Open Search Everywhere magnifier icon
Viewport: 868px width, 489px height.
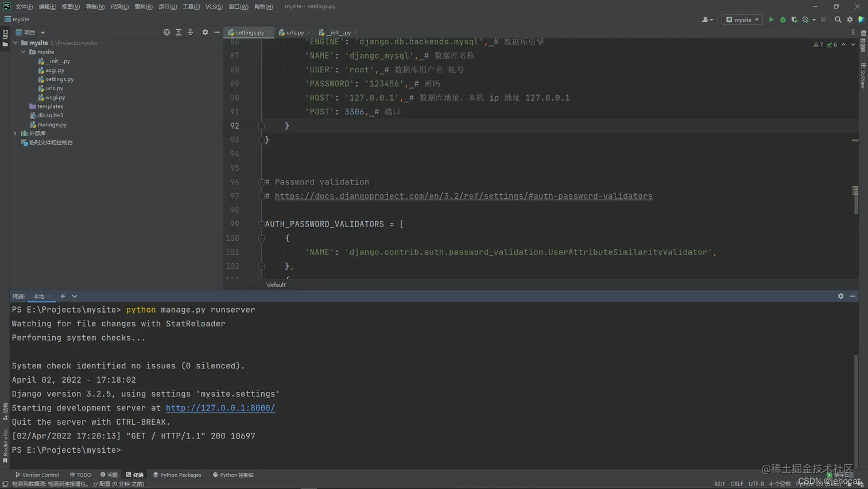pos(838,20)
